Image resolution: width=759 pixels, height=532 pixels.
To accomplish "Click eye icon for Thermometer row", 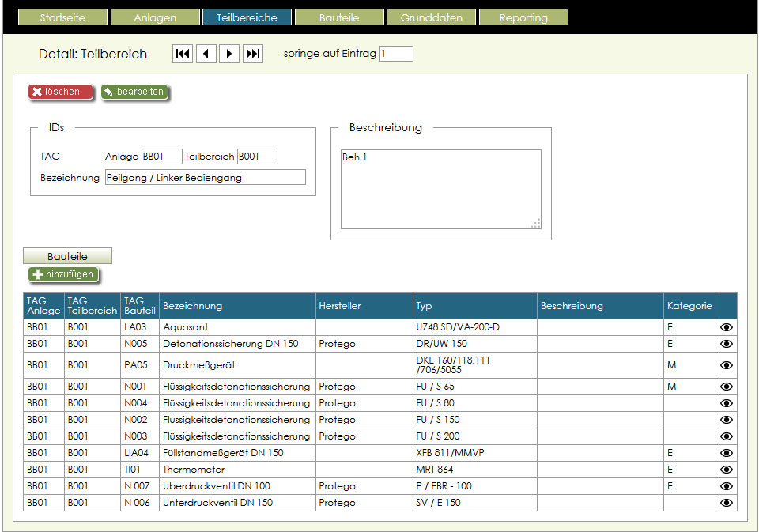I will pyautogui.click(x=727, y=470).
